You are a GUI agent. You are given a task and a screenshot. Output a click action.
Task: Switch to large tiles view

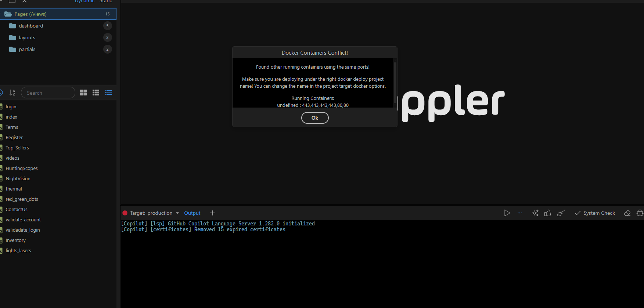tap(83, 93)
